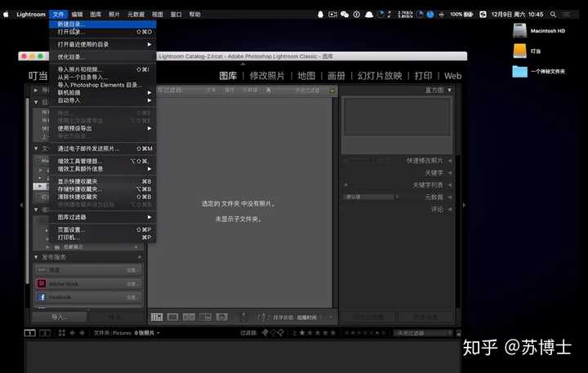Click the screen recording camera menu bar icon
Image resolution: width=588 pixels, height=373 pixels.
(x=332, y=14)
